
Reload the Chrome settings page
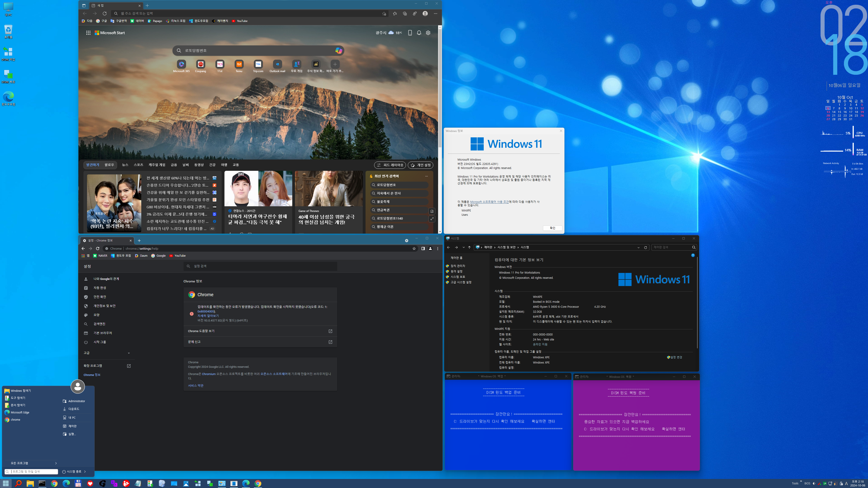[98, 249]
